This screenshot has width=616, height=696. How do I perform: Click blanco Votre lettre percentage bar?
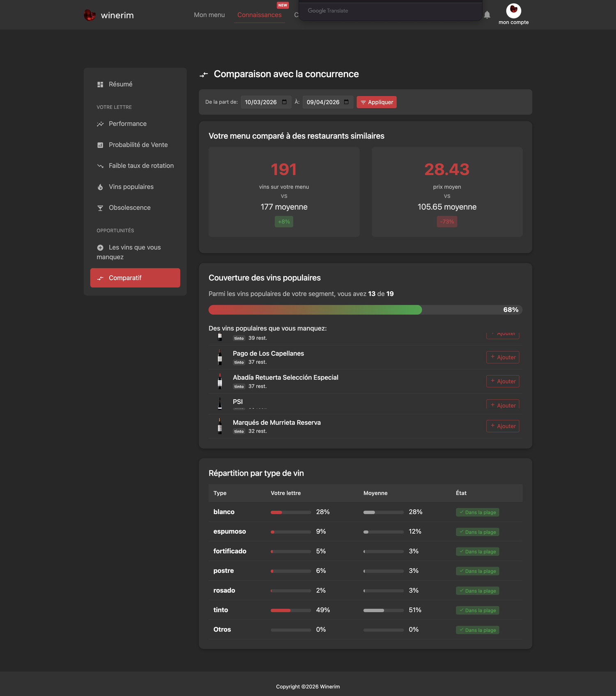(x=291, y=512)
